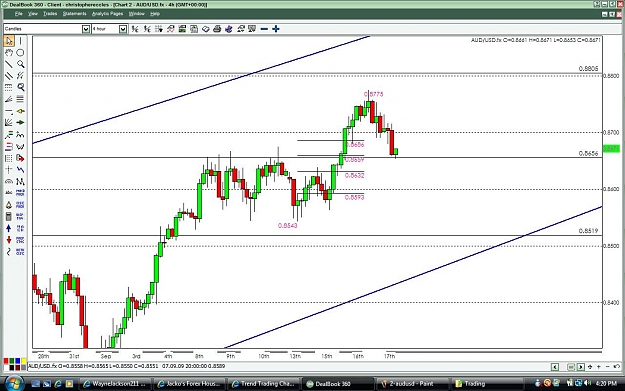
Task: Open the 4 hour timeframe dropdown
Action: pyautogui.click(x=123, y=29)
